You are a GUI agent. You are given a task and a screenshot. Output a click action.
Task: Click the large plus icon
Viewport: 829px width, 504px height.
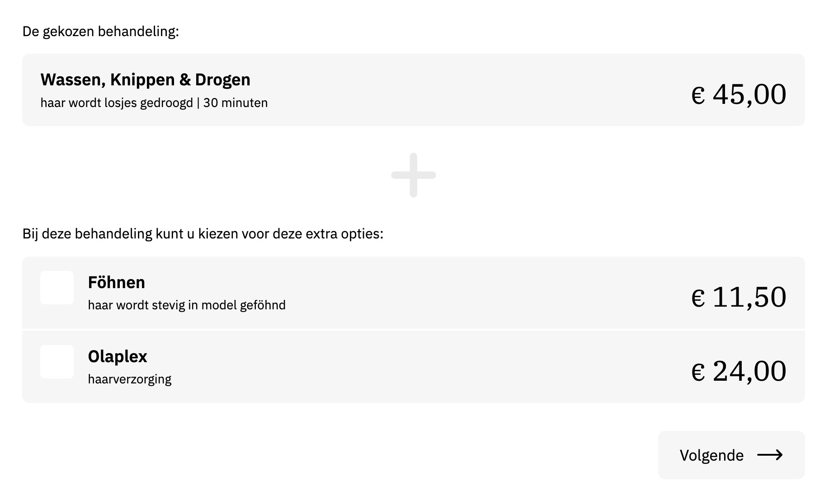(413, 175)
